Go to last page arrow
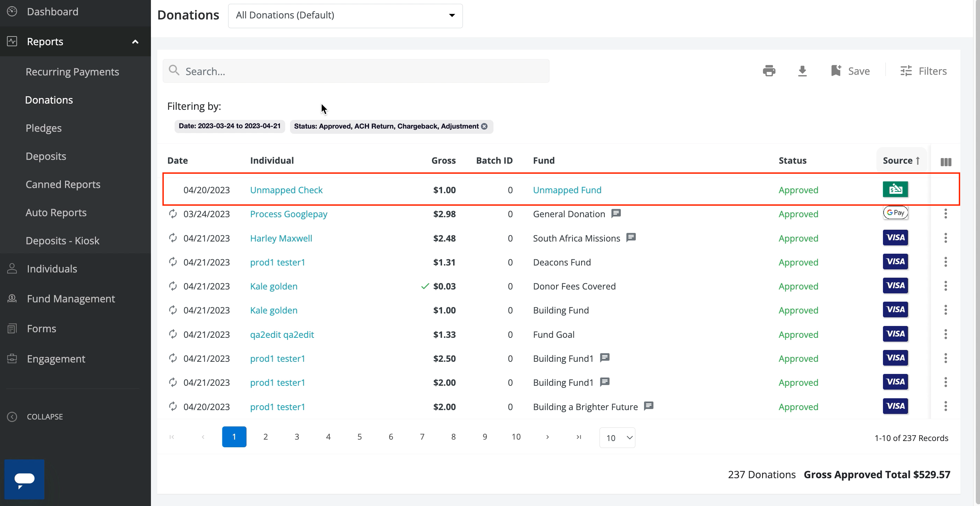This screenshot has width=980, height=506. 579,437
